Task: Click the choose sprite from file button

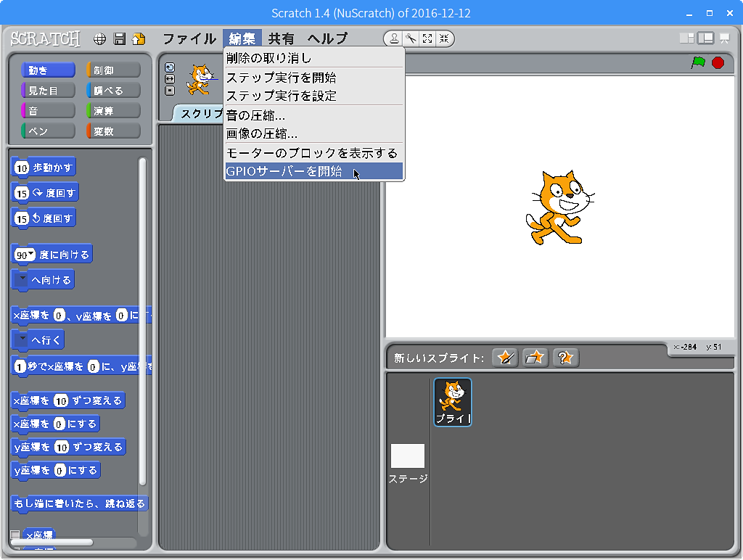Action: (x=535, y=358)
